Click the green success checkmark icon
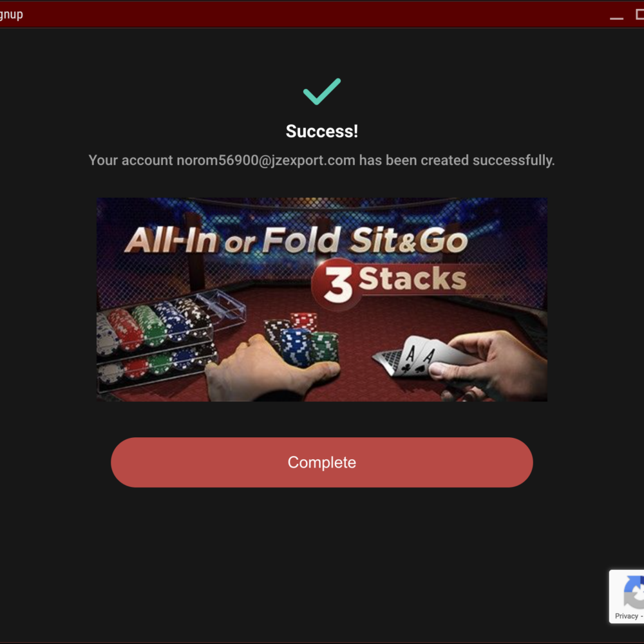 click(x=321, y=91)
